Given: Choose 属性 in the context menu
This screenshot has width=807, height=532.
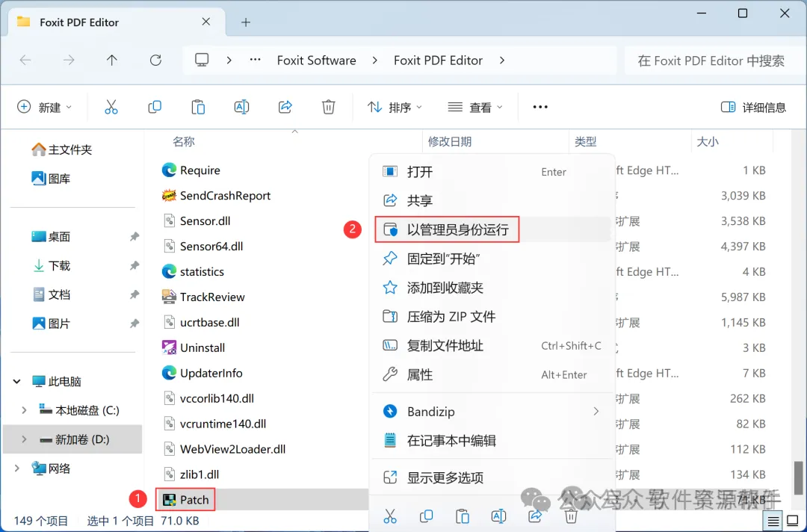Looking at the screenshot, I should coord(492,374).
